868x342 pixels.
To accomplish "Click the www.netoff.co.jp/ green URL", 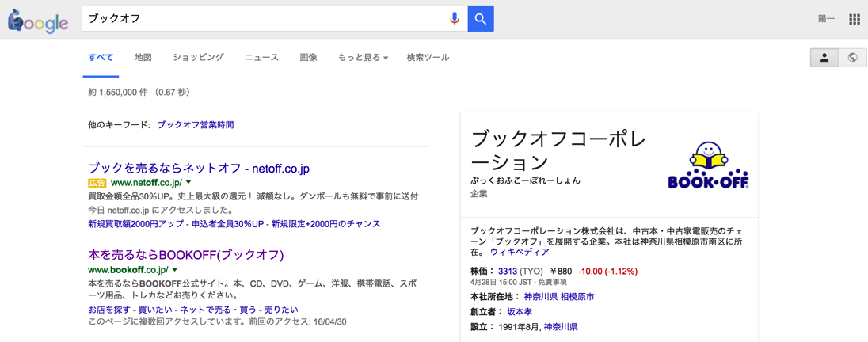I will [x=147, y=182].
